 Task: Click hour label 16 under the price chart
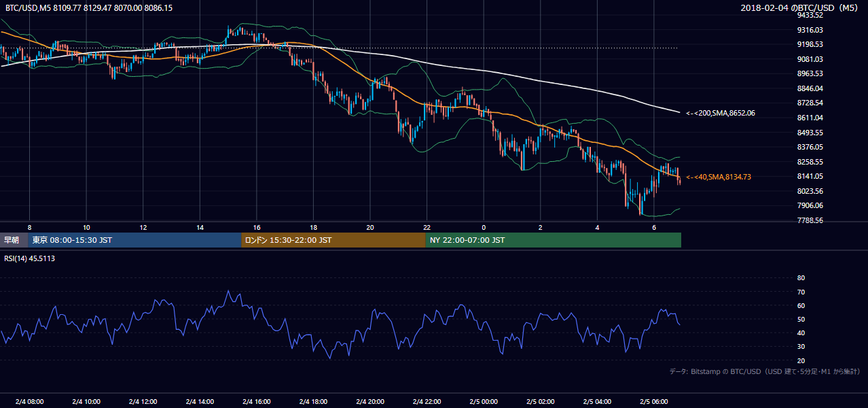[257, 227]
